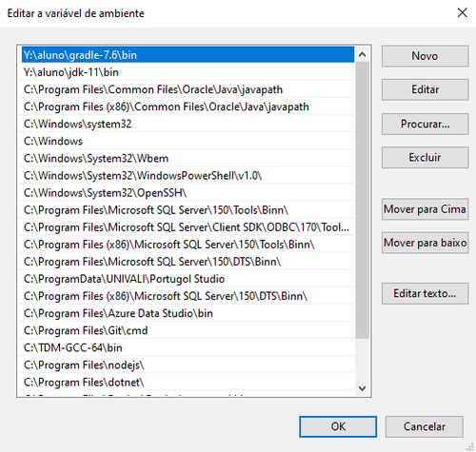Confirm changes with OK
The image size is (476, 452).
338,426
